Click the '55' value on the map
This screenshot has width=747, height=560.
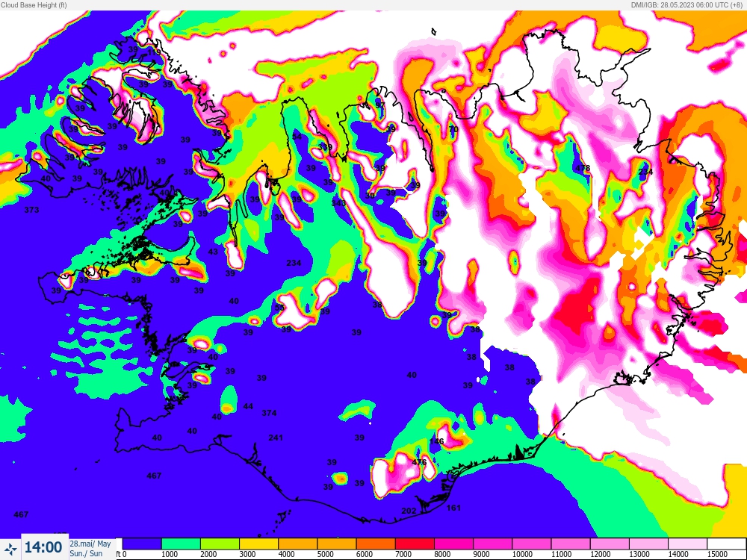279,308
